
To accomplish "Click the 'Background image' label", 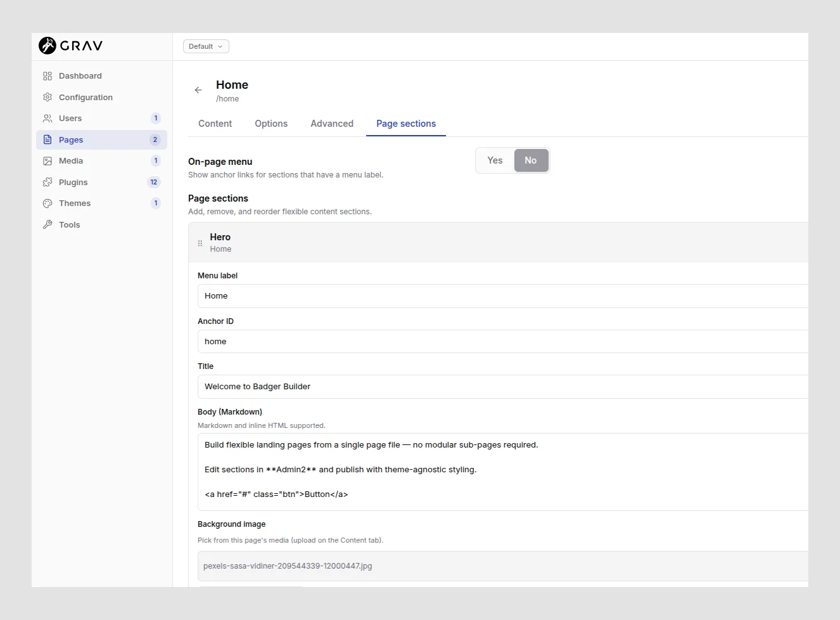I will coord(231,524).
